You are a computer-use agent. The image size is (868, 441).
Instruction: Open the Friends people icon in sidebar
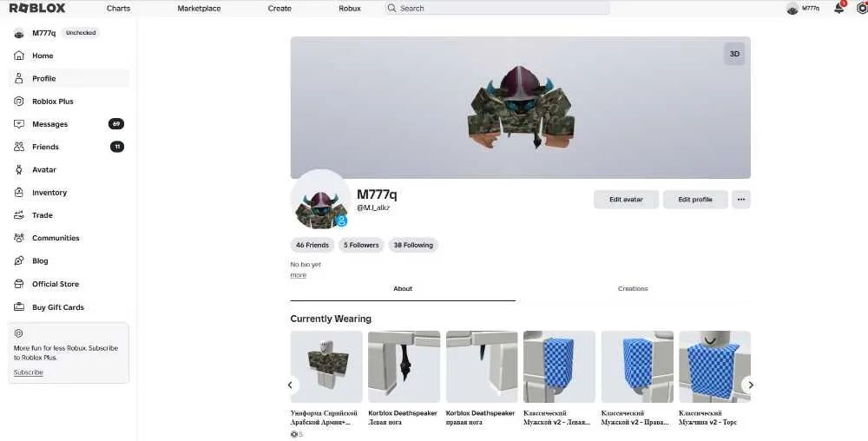click(x=19, y=147)
